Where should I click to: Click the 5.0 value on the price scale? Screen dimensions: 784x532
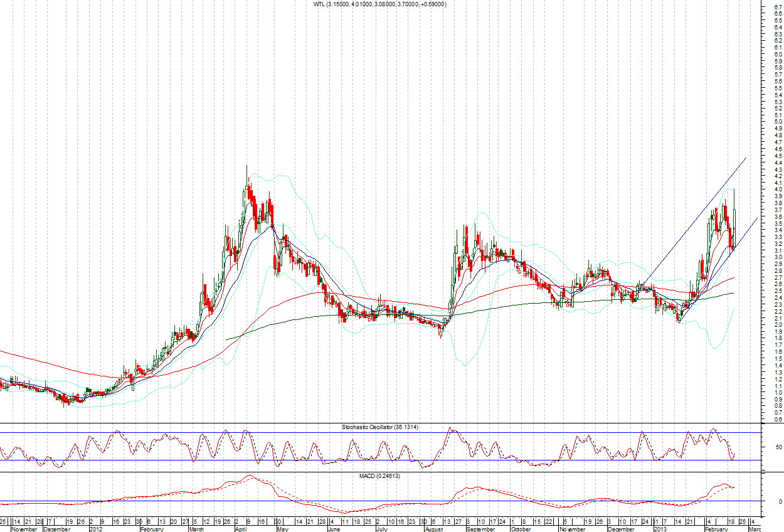pos(777,121)
